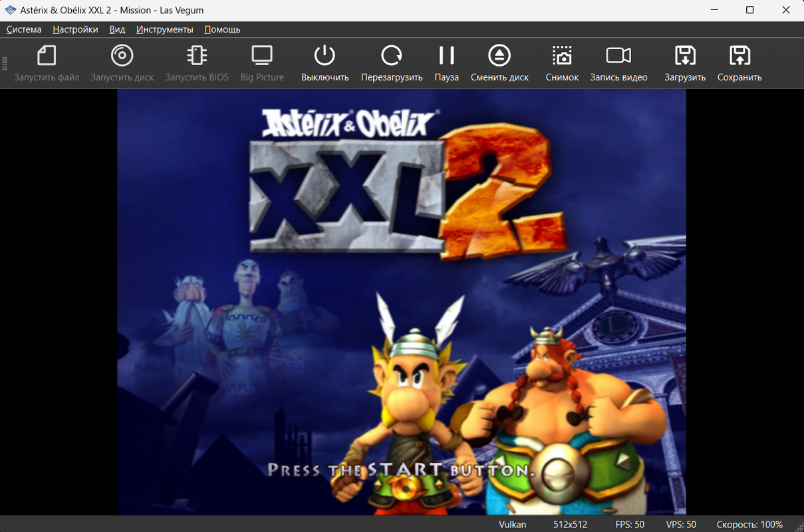
Task: Click the Запустить BIOS chip icon
Action: coord(197,56)
